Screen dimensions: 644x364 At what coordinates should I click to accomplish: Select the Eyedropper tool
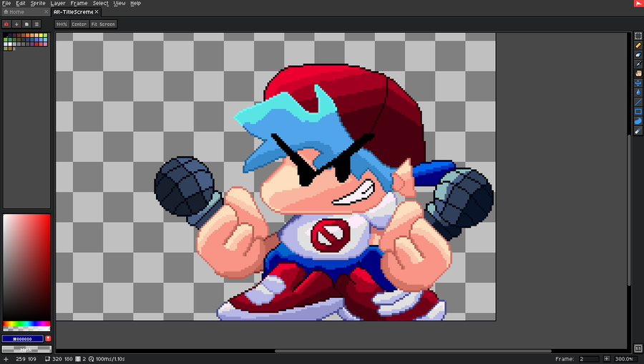638,64
